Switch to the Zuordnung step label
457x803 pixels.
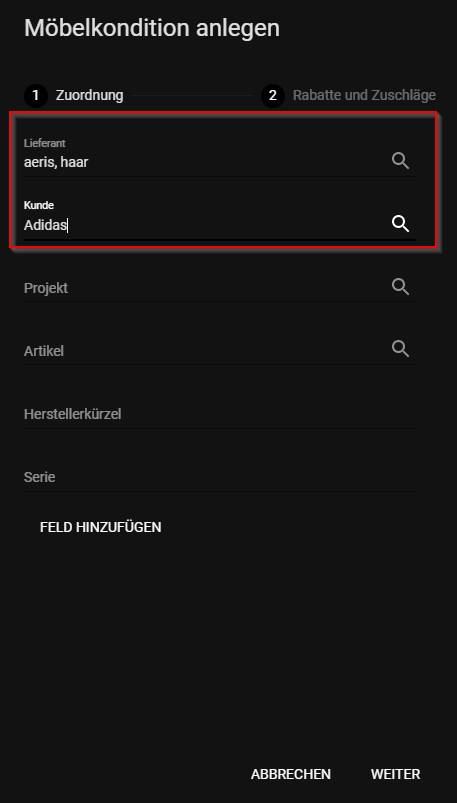[x=90, y=95]
